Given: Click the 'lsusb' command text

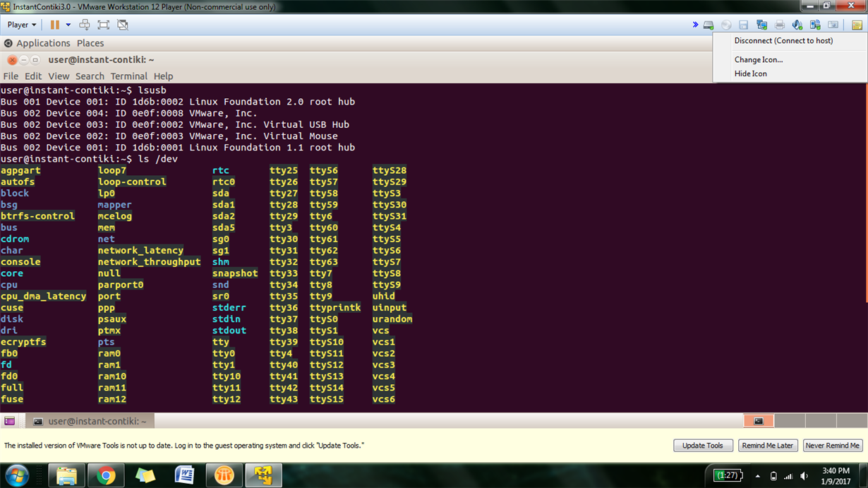Looking at the screenshot, I should coord(152,90).
